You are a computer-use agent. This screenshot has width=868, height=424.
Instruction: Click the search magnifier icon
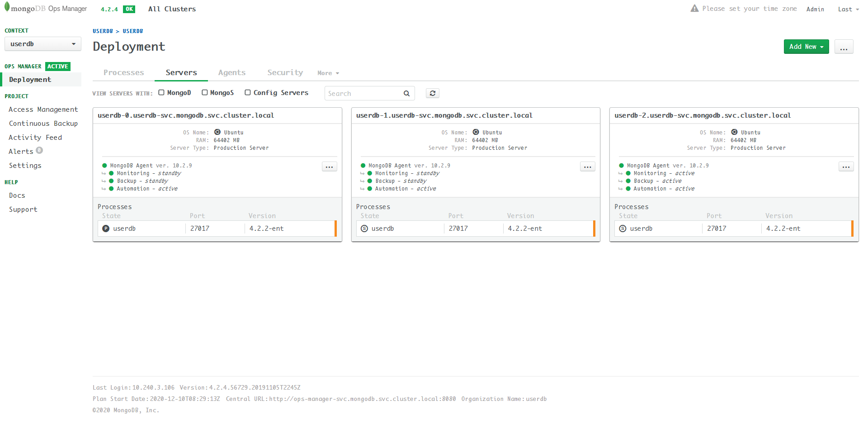pos(406,93)
